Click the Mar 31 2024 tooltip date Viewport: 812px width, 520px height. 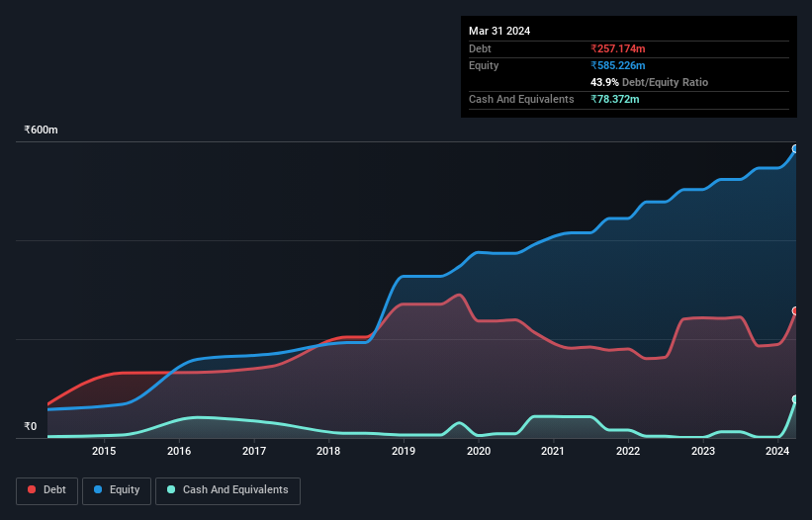[x=499, y=31]
